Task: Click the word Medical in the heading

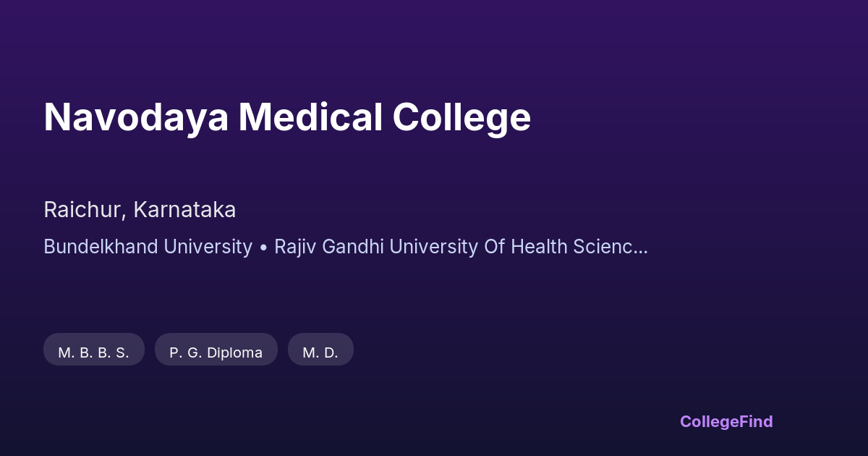Action: [x=310, y=117]
